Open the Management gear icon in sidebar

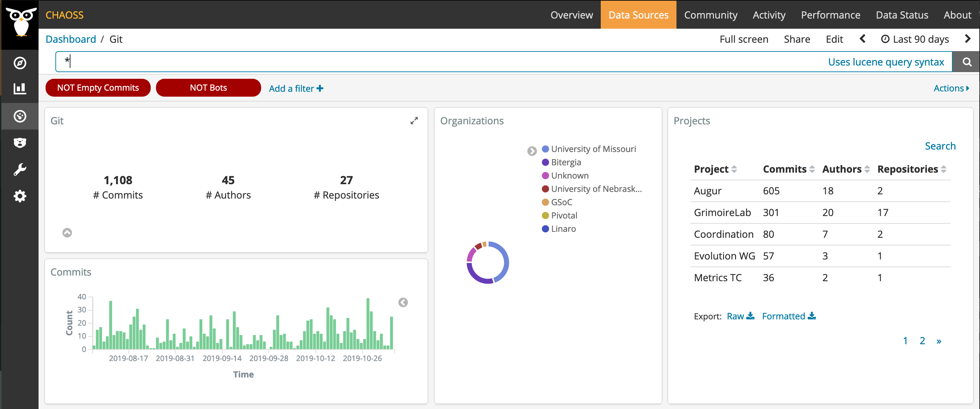pyautogui.click(x=20, y=196)
